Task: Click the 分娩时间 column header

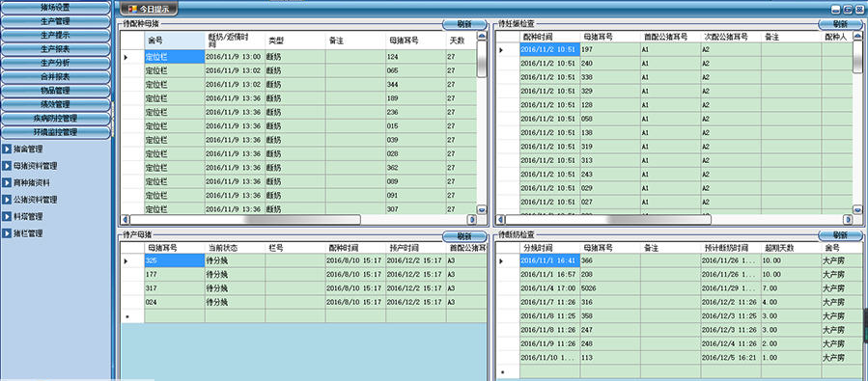Action: tap(549, 248)
